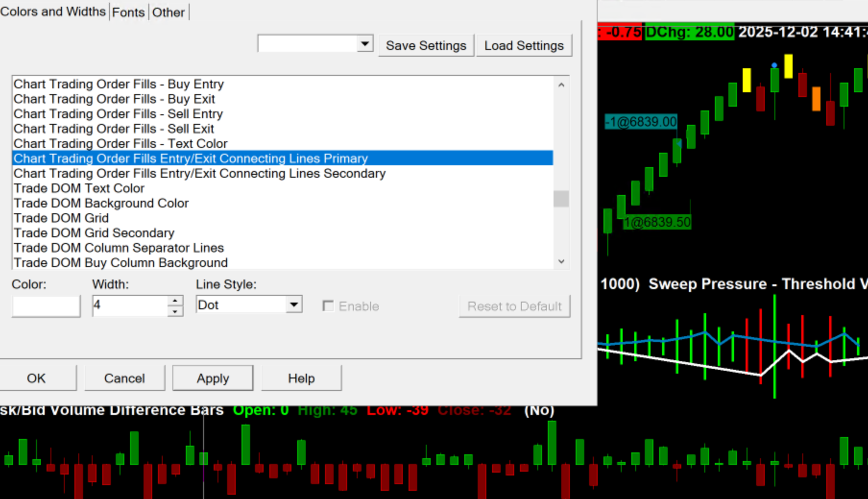Click the DChg: 28.00 chart header value
Viewport: 868px width, 499px height.
tap(689, 32)
